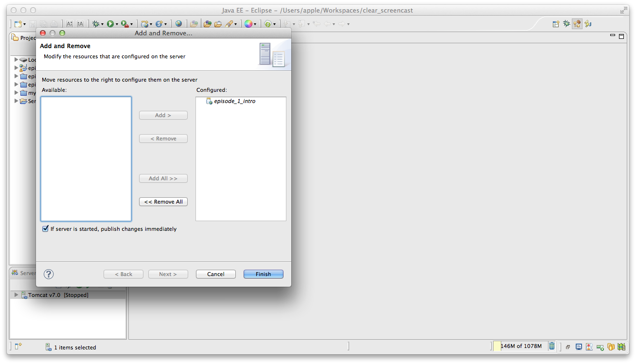Click the color wheel toolbar icon
Image resolution: width=636 pixels, height=364 pixels.
248,23
